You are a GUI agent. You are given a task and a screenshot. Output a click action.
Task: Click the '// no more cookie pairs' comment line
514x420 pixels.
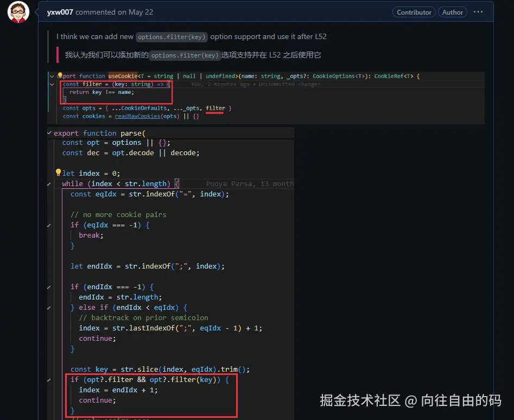pyautogui.click(x=118, y=214)
